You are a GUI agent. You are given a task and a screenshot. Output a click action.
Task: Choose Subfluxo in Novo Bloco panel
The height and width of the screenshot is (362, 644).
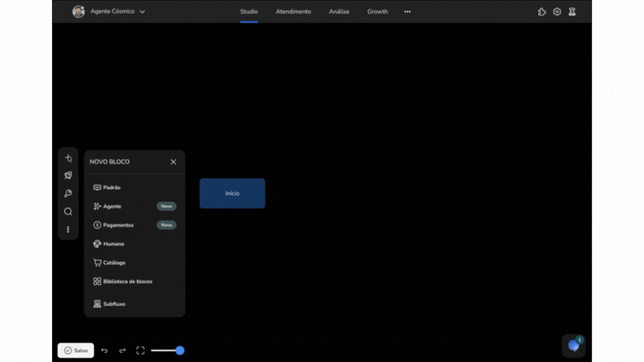click(114, 304)
